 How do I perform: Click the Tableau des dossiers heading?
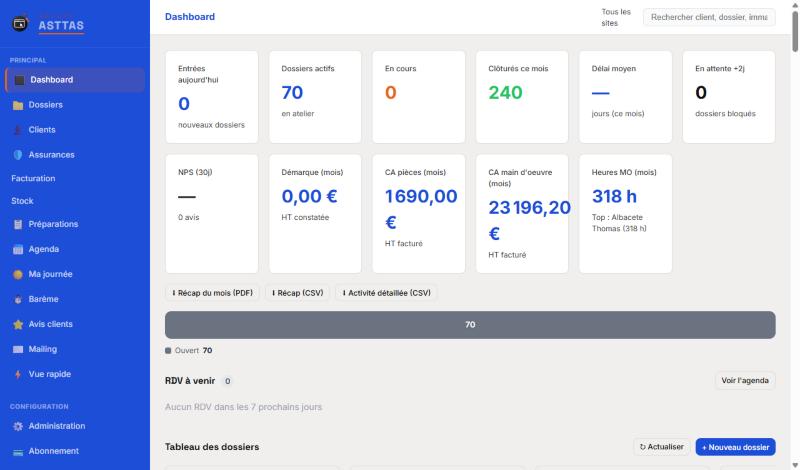[212, 447]
